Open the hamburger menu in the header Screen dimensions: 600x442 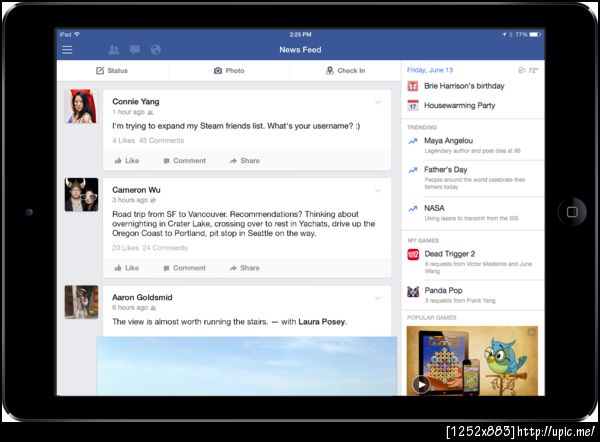[67, 50]
